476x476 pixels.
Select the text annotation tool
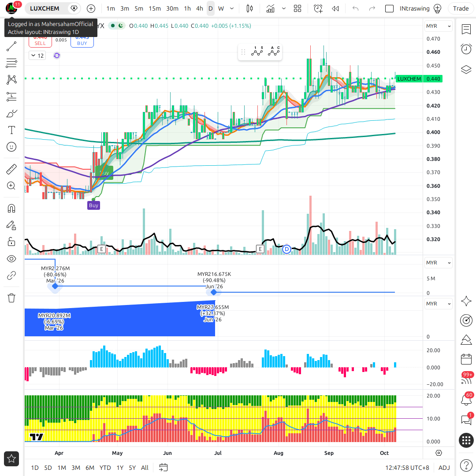(11, 130)
